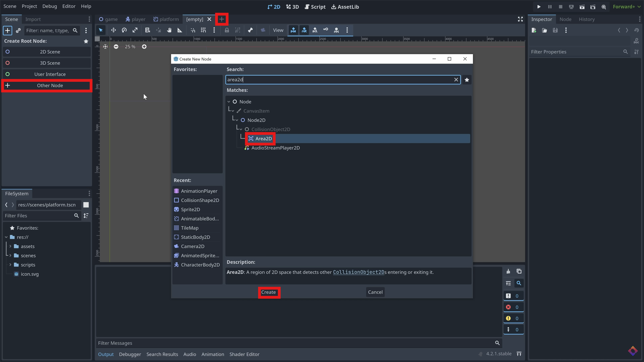The image size is (644, 362).
Task: Click the Filter Properties input field
Action: click(x=575, y=52)
